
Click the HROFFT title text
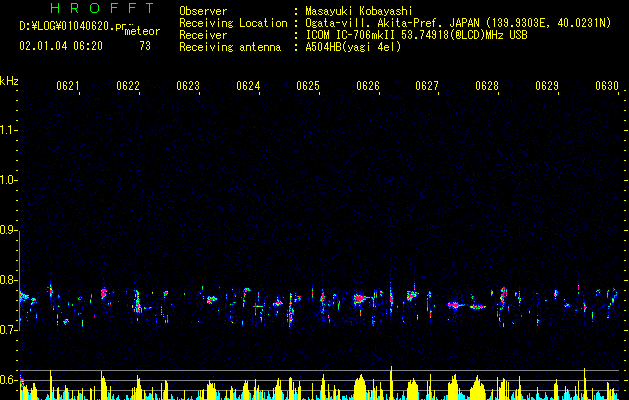(102, 8)
